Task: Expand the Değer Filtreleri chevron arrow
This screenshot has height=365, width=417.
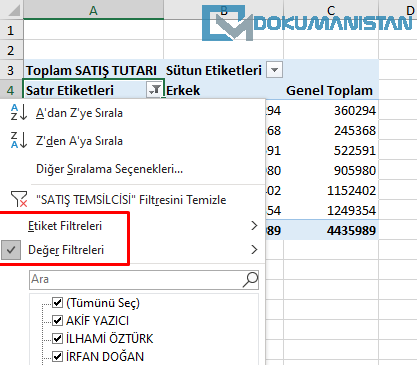Action: [254, 250]
